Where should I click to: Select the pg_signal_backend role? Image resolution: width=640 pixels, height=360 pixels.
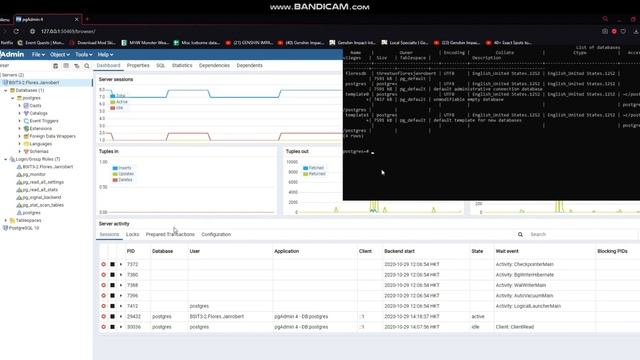point(42,198)
